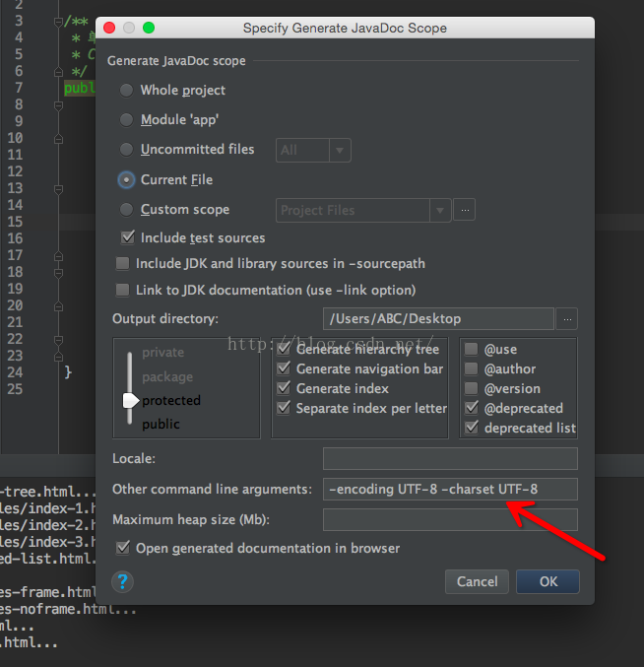Click line number 25 in editor gutter
The width and height of the screenshot is (644, 667).
[x=15, y=389]
